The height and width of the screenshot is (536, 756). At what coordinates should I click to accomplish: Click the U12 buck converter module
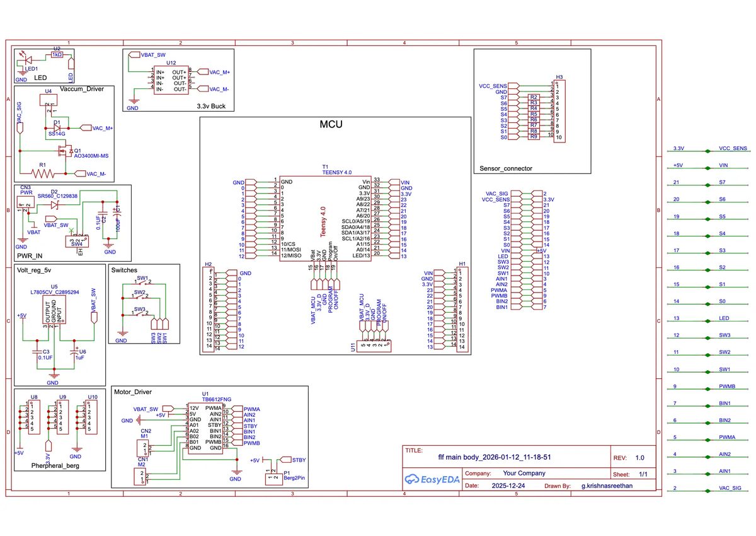[x=171, y=81]
